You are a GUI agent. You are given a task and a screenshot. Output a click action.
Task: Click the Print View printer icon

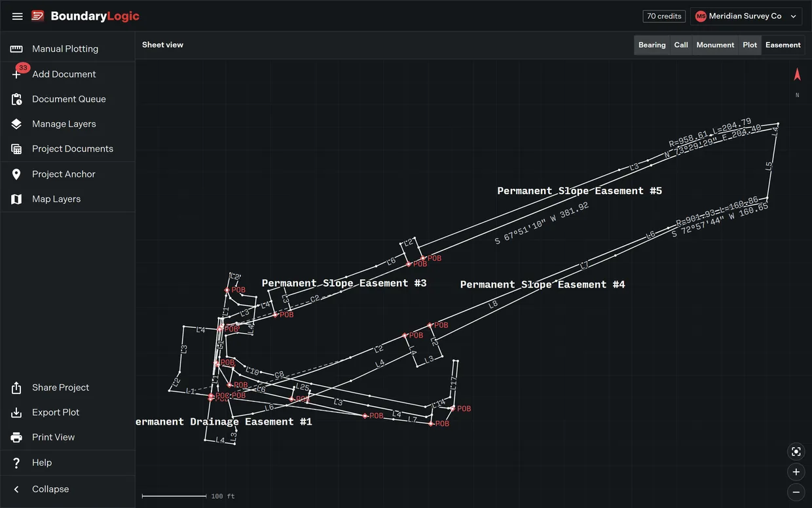point(16,437)
